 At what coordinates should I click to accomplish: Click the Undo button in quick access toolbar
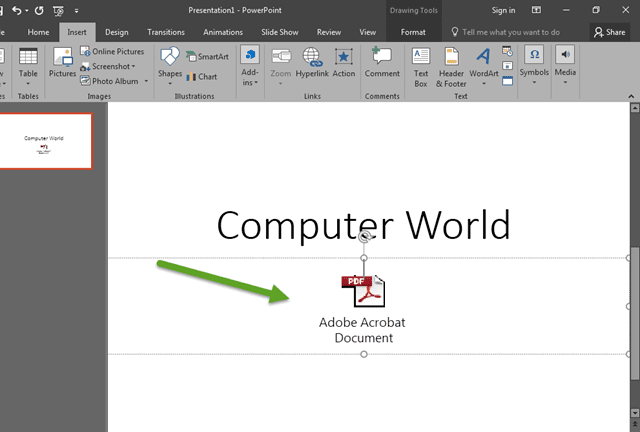tap(16, 10)
